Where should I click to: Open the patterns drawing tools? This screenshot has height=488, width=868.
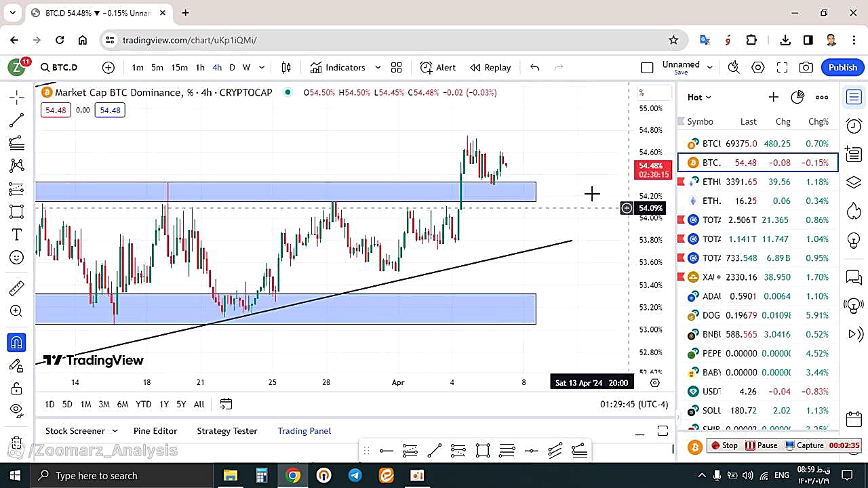[17, 165]
